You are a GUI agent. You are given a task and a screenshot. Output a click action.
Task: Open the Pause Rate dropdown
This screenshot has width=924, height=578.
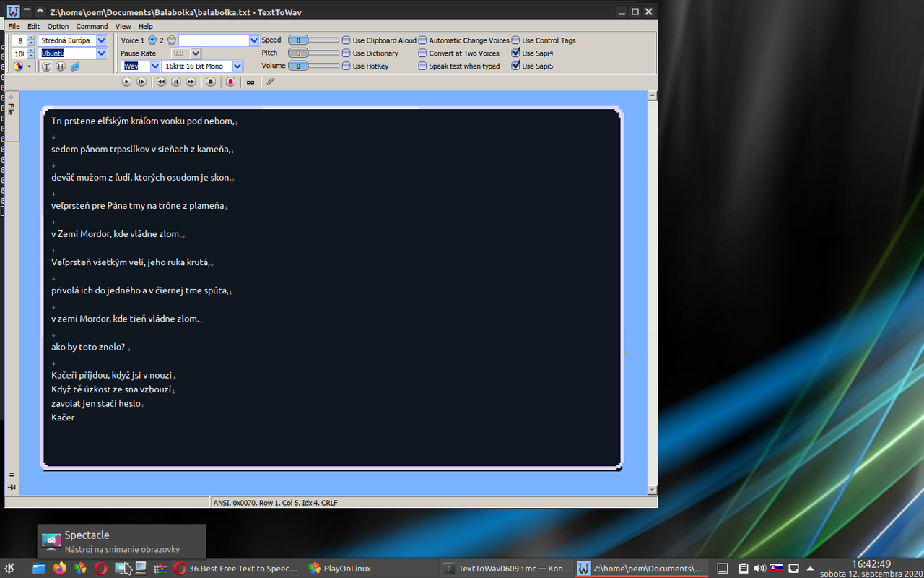tap(196, 53)
